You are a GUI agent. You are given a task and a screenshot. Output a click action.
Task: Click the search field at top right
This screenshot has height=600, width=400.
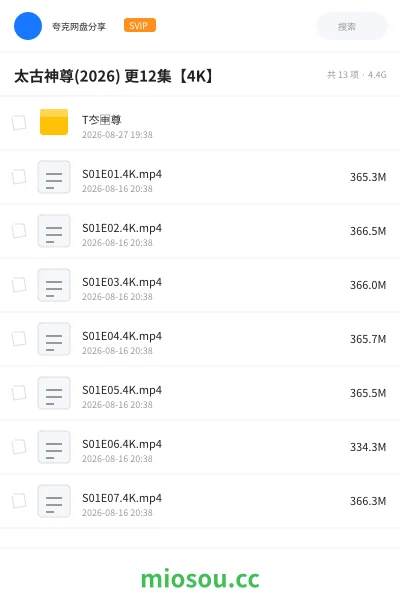click(352, 26)
